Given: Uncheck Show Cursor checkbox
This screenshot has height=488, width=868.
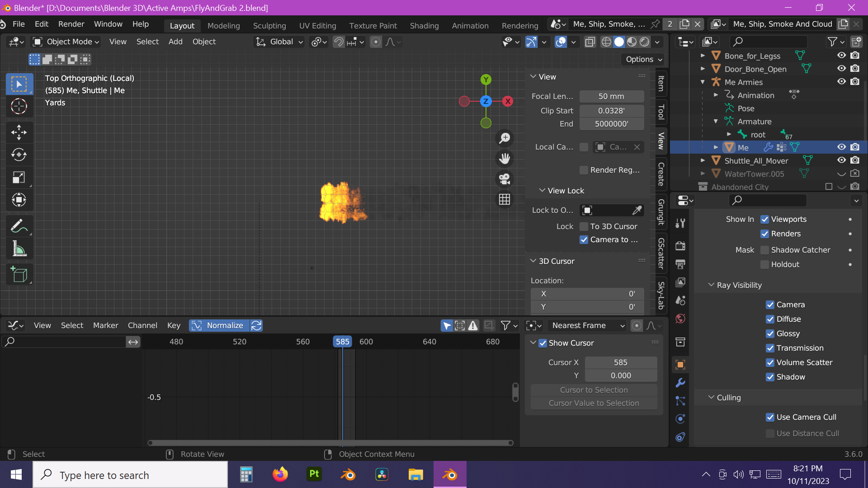Looking at the screenshot, I should tap(543, 343).
